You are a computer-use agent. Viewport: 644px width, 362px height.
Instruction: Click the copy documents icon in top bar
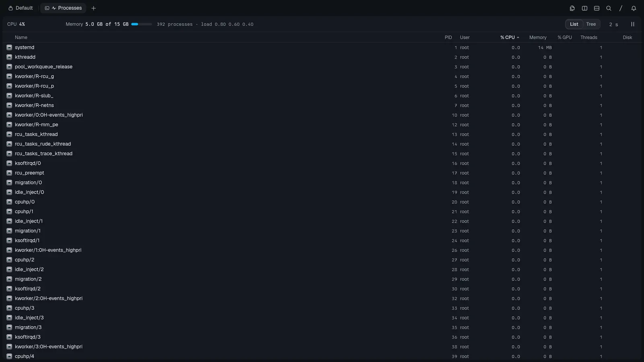pos(572,8)
